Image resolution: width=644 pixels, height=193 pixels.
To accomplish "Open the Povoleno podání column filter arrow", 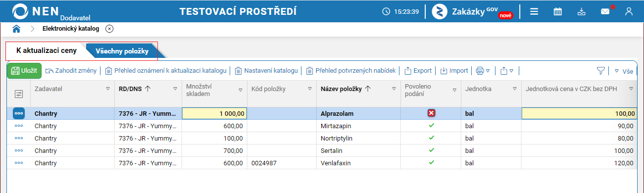I will (454, 90).
